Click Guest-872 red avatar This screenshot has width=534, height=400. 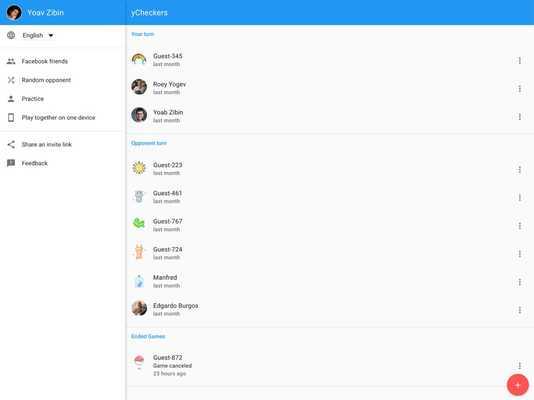(x=139, y=362)
